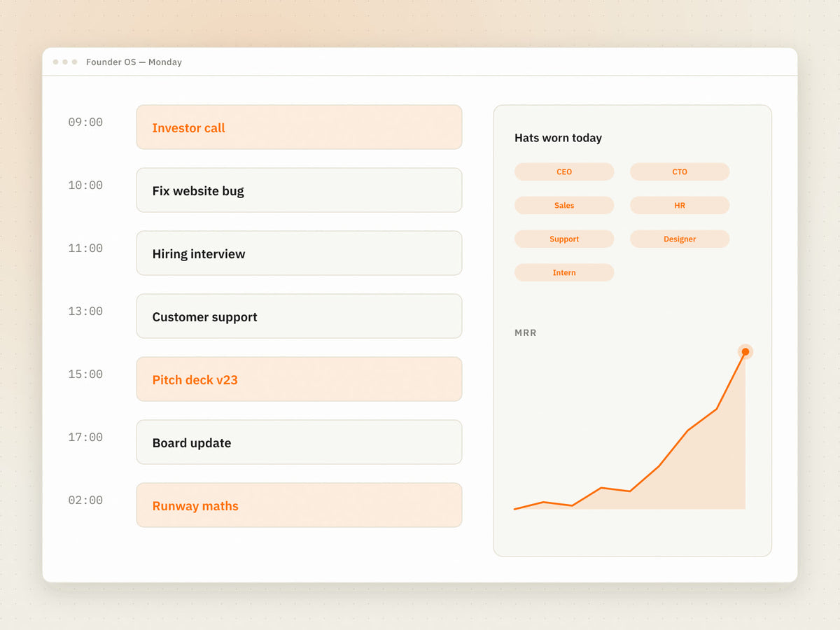Click the MRR chart label
840x630 pixels.
coord(526,332)
